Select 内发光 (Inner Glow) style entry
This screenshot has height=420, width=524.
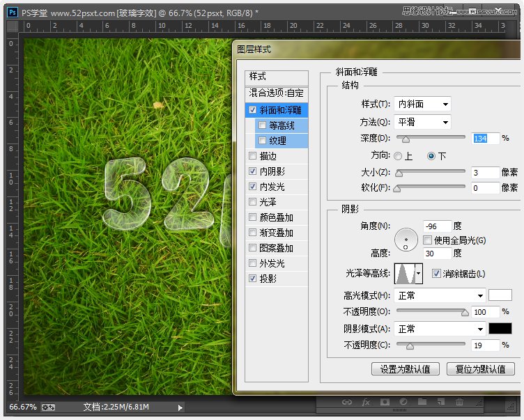(272, 187)
